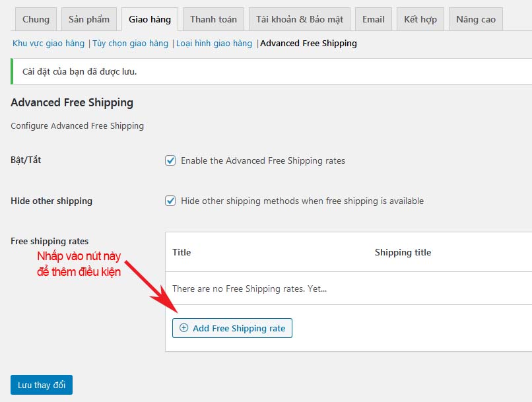The height and width of the screenshot is (402, 532).
Task: Open the Email settings tab
Action: pyautogui.click(x=373, y=19)
